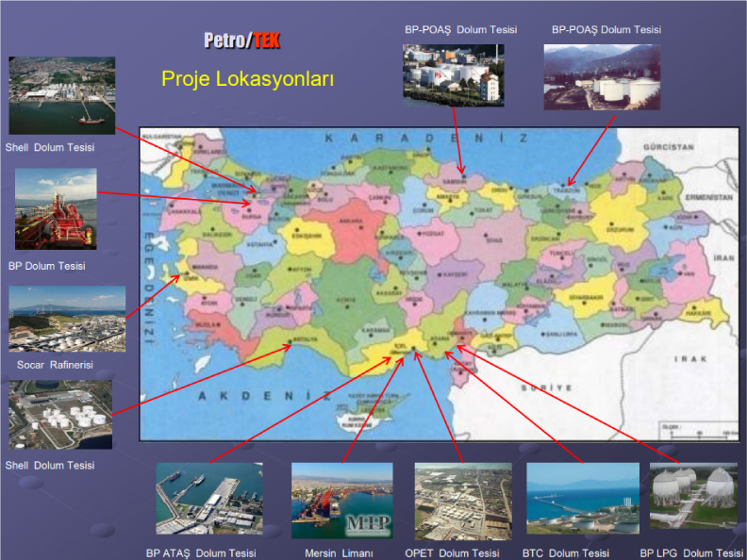Image resolution: width=747 pixels, height=560 pixels.
Task: Click the 'OPET Dolum Tesisi' caption
Action: pos(452,553)
